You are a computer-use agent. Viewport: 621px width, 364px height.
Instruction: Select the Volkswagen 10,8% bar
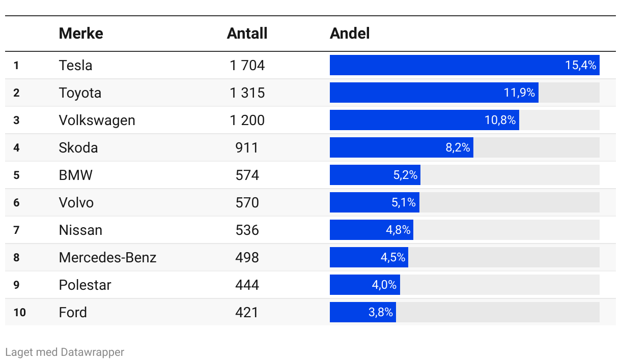coord(425,120)
